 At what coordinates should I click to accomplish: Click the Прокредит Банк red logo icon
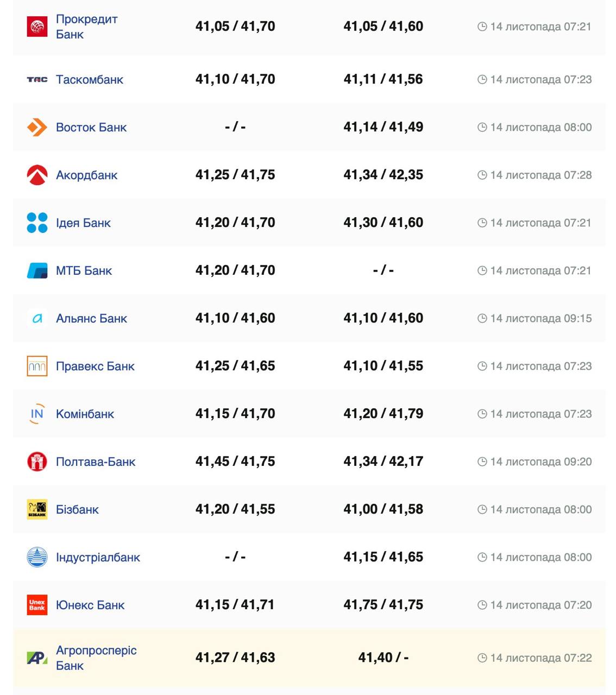[x=37, y=27]
